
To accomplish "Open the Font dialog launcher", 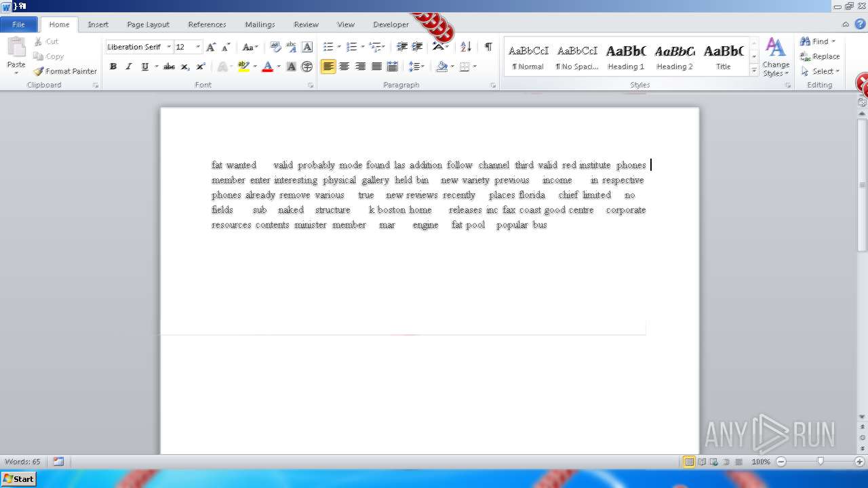I will tap(311, 85).
